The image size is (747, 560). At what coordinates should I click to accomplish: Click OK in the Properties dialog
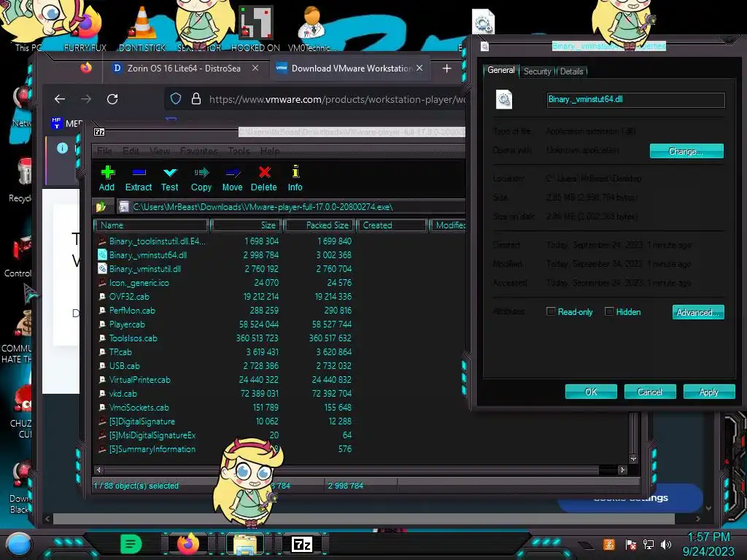click(591, 392)
